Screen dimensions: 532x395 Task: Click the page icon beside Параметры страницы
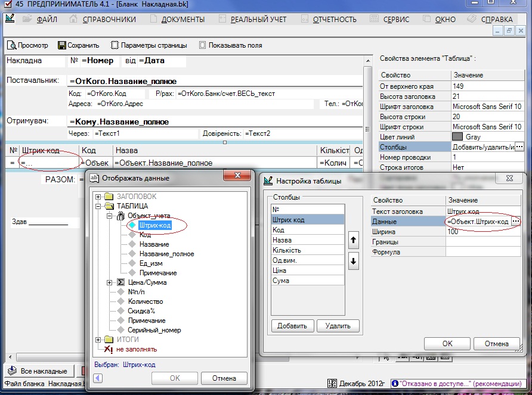point(115,45)
